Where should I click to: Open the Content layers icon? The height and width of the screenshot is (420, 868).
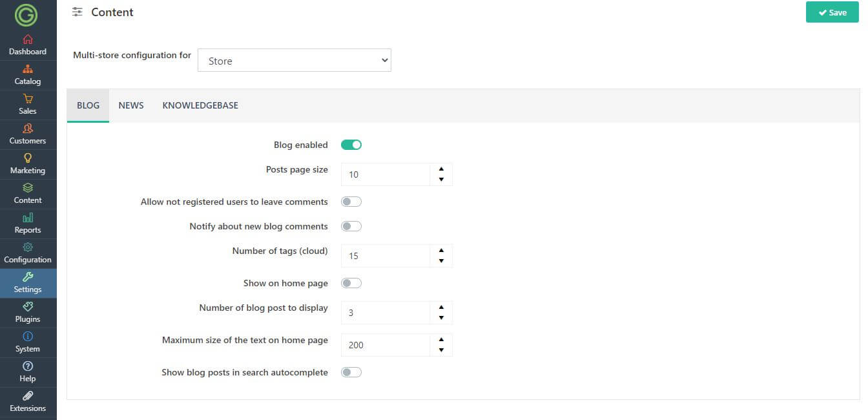click(28, 188)
